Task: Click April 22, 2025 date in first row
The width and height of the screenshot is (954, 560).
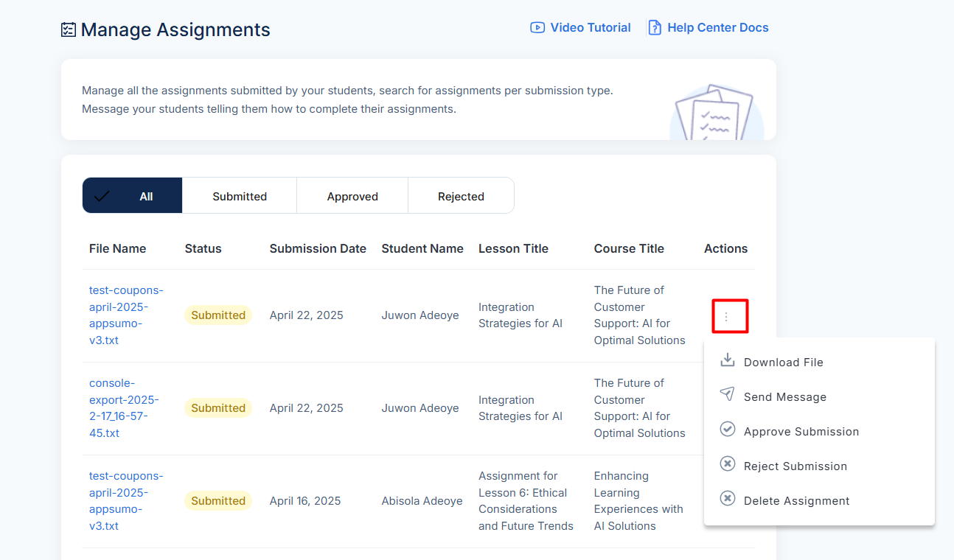Action: [x=306, y=315]
